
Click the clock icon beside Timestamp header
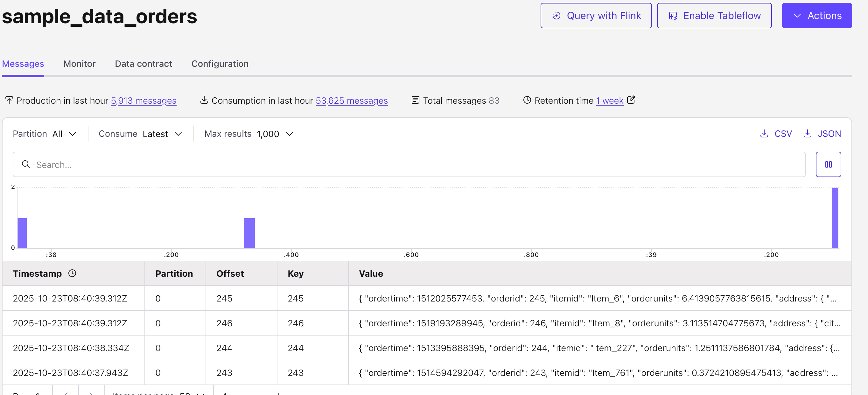click(72, 273)
